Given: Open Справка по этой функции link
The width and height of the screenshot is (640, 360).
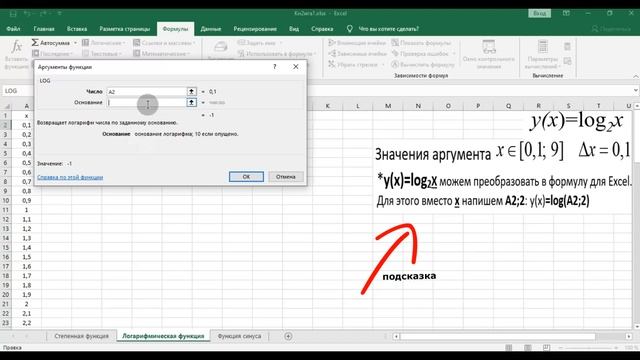Looking at the screenshot, I should click(70, 177).
